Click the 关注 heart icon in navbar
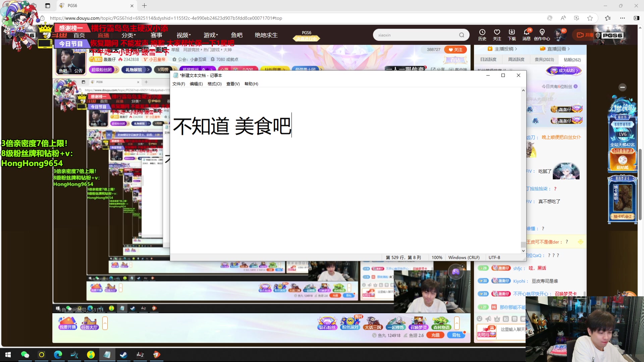Viewport: 644px width, 362px height. (497, 35)
